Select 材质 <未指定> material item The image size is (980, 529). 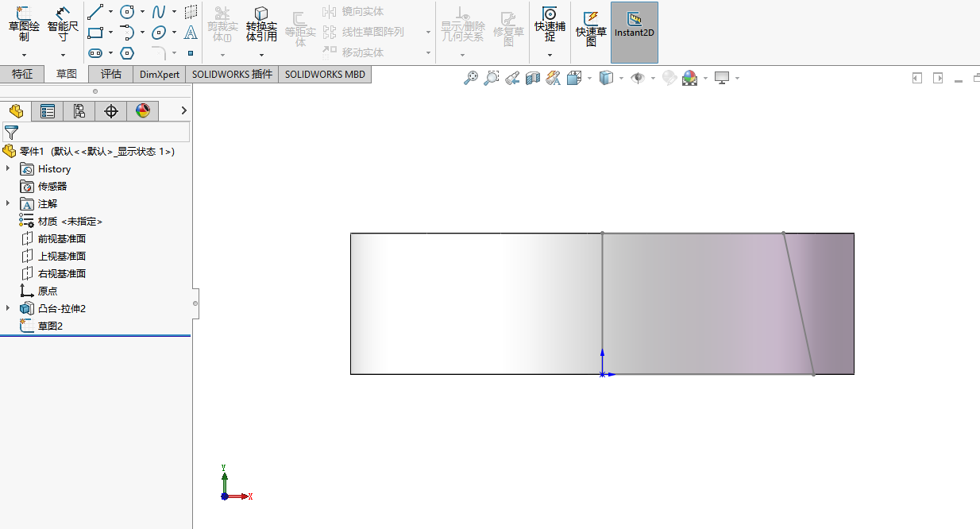(x=70, y=221)
